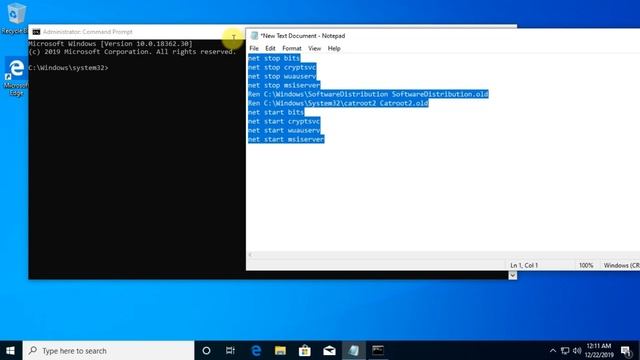Launch Edge from the taskbar
Screen dimensions: 640x360
coord(256,351)
